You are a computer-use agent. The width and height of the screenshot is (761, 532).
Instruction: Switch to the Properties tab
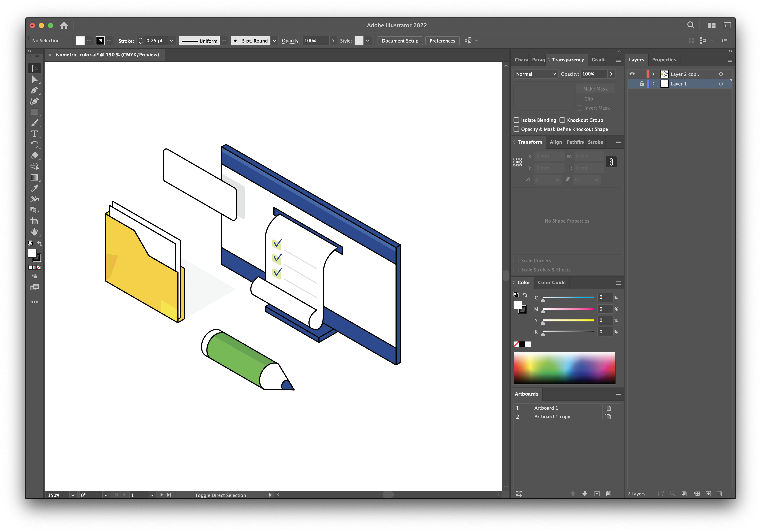664,60
